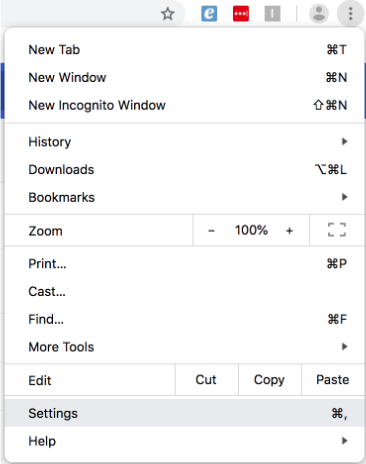Expand the Help submenu

(184, 441)
